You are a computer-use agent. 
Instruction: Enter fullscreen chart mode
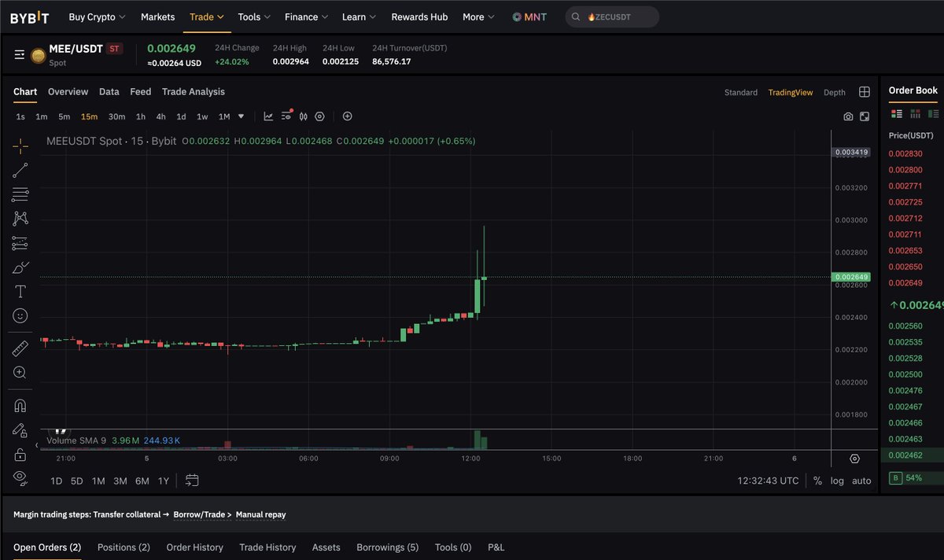tap(865, 116)
